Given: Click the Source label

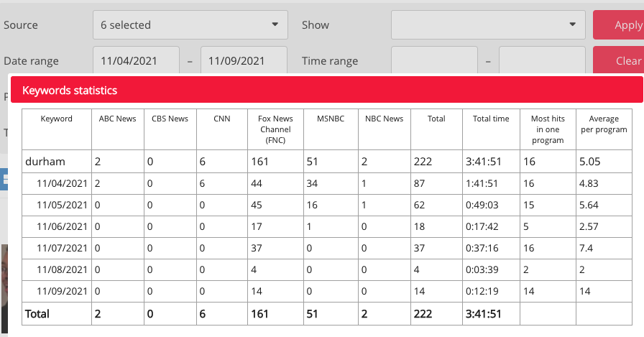Looking at the screenshot, I should tap(21, 25).
